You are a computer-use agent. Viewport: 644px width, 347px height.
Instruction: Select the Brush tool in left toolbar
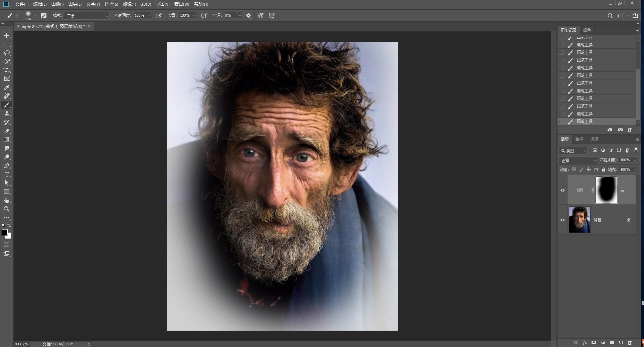tap(7, 105)
